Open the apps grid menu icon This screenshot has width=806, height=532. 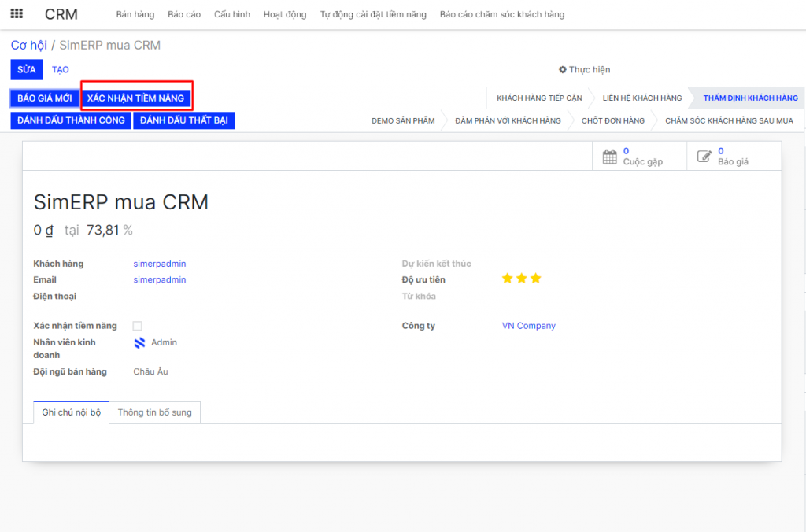pos(17,13)
